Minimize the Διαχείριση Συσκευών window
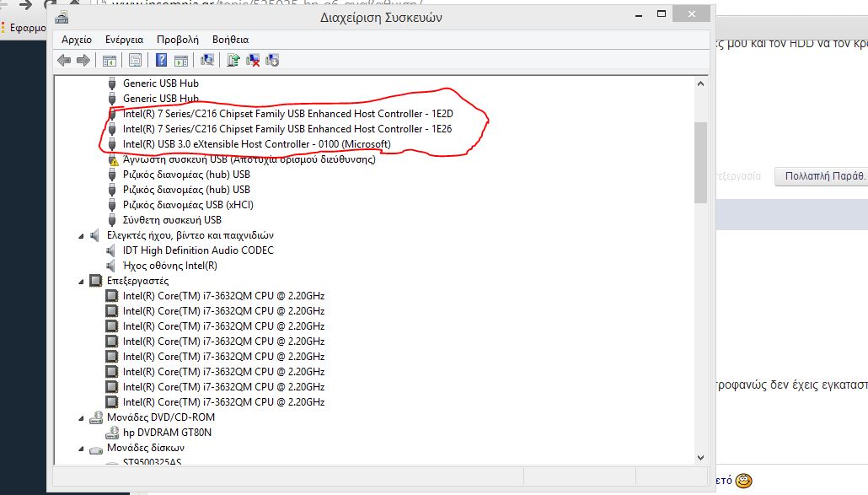 (639, 15)
